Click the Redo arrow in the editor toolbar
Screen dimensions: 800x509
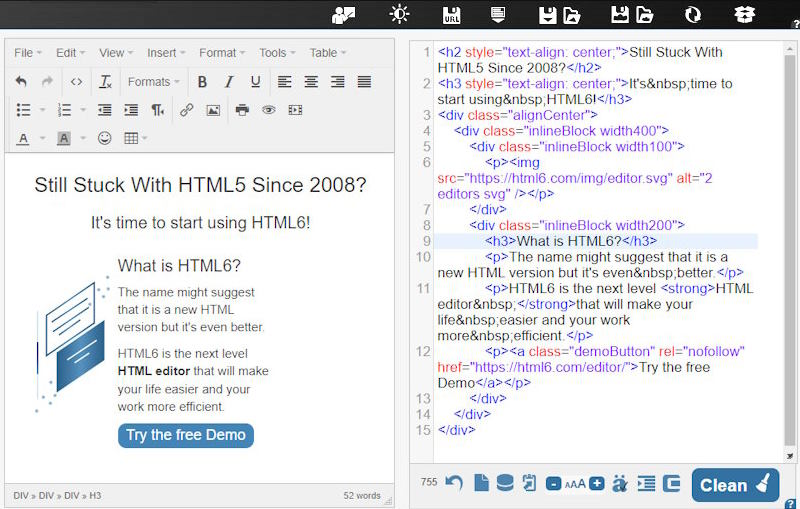click(47, 82)
